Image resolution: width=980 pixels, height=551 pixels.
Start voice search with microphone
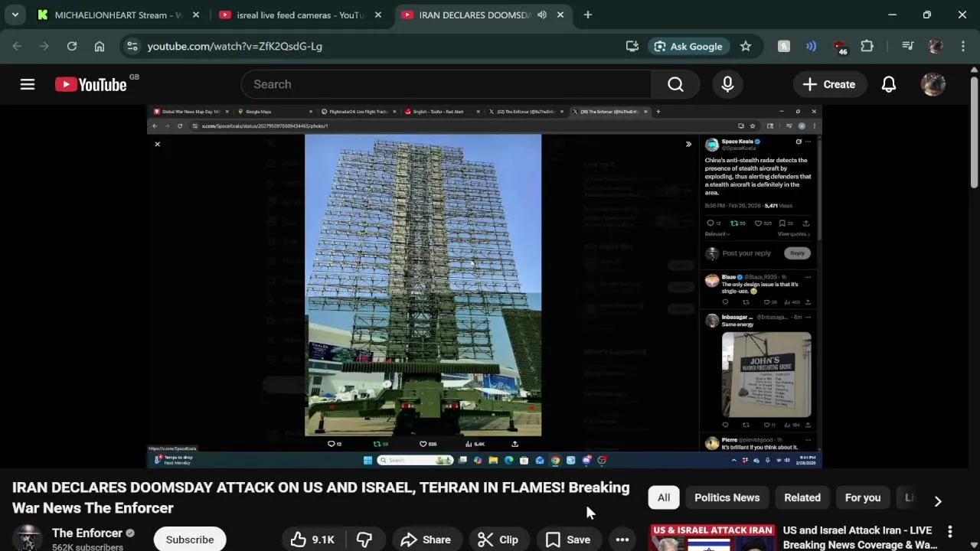tap(727, 84)
